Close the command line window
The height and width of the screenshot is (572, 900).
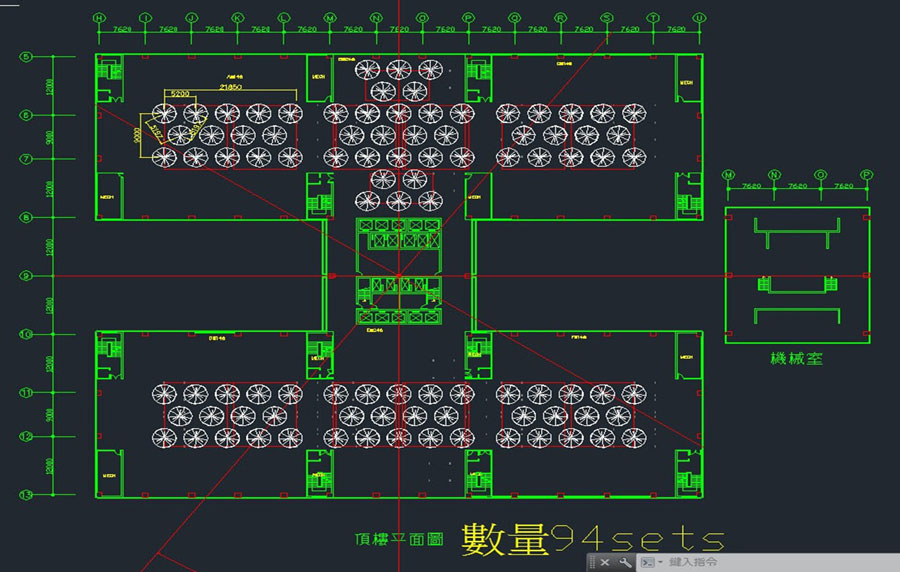605,563
